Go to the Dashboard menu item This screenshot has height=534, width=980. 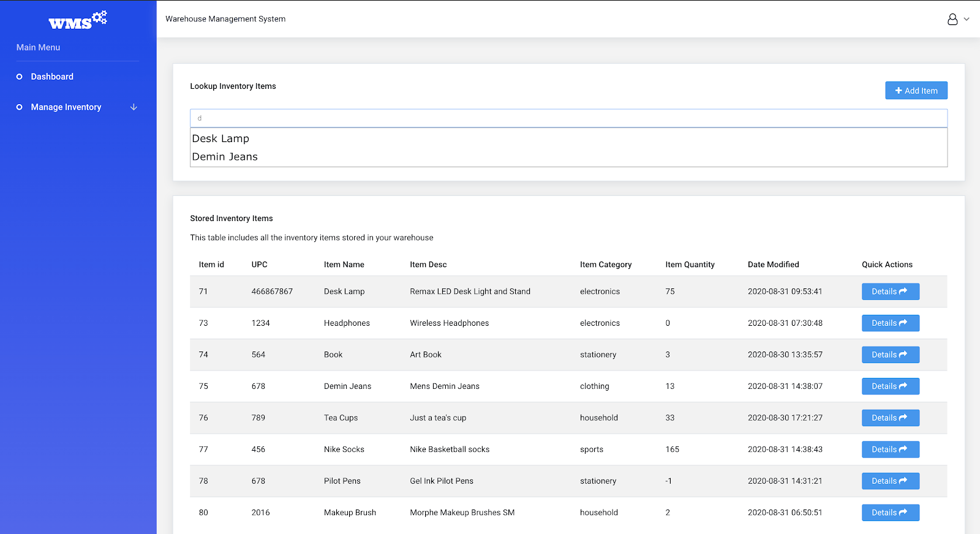point(52,77)
